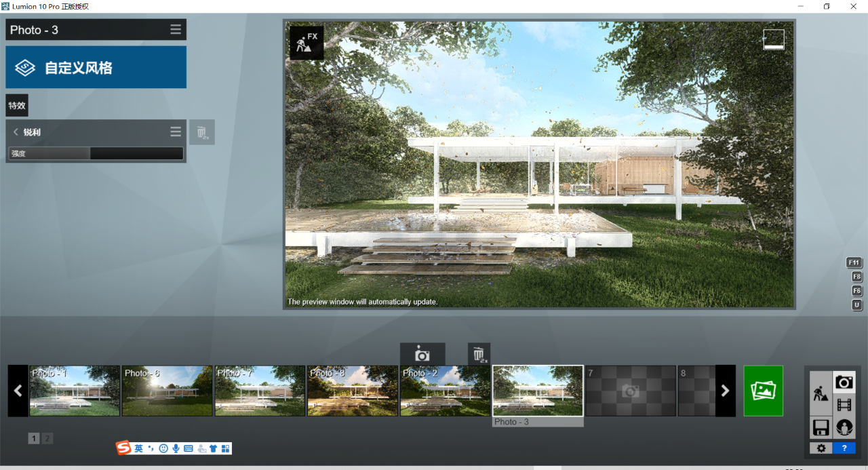Click empty photo slot 7
The height and width of the screenshot is (470, 868).
(x=631, y=391)
